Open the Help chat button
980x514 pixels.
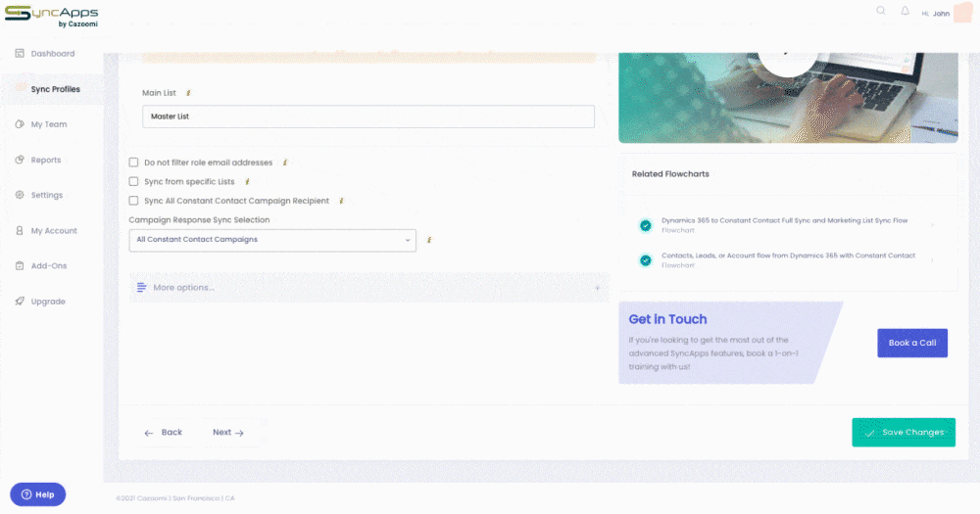[38, 494]
